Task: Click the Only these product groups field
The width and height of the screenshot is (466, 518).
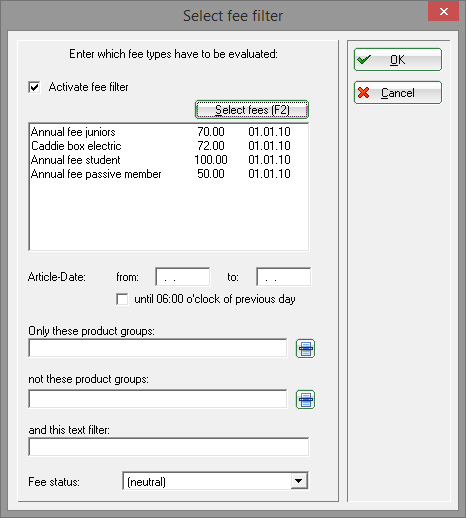Action: [x=158, y=348]
